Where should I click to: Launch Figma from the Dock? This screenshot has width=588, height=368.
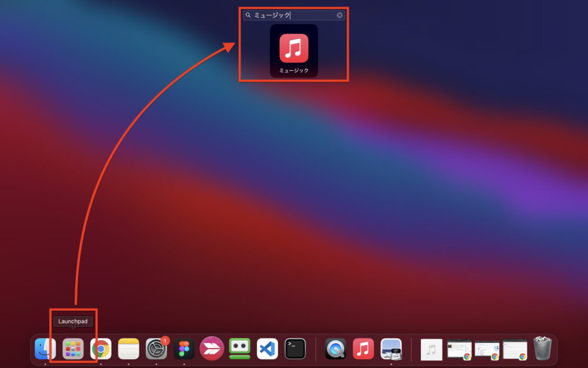(x=184, y=349)
